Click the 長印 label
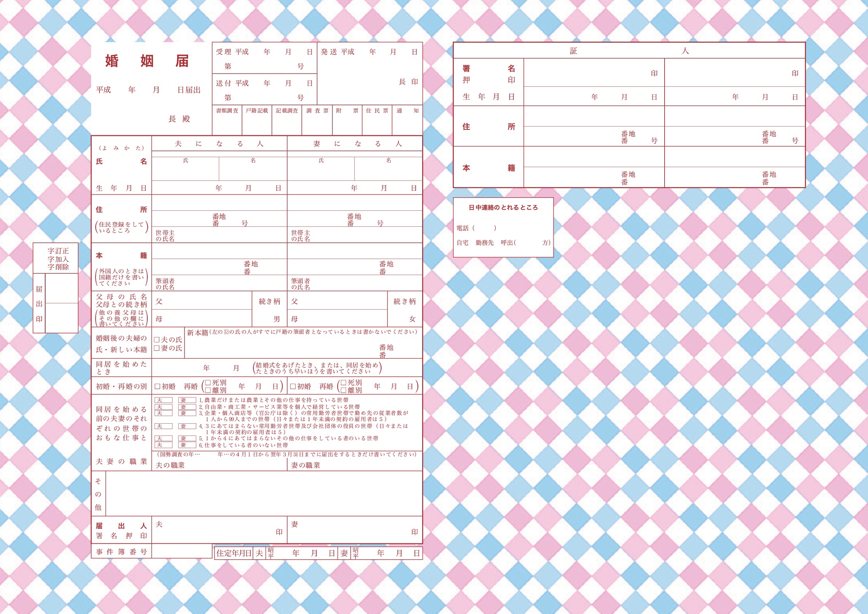Image resolution: width=868 pixels, height=614 pixels. [x=408, y=82]
